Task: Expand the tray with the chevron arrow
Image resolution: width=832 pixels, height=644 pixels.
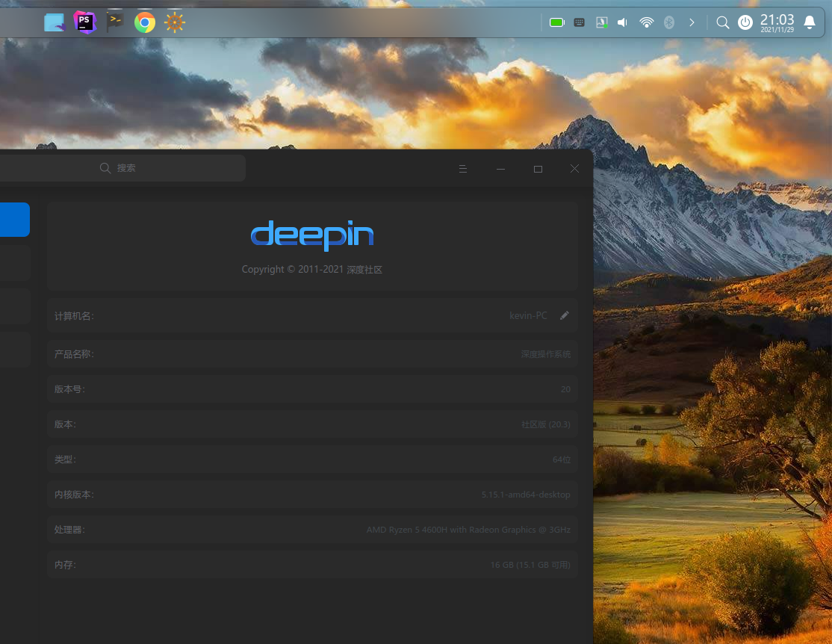Action: point(692,22)
